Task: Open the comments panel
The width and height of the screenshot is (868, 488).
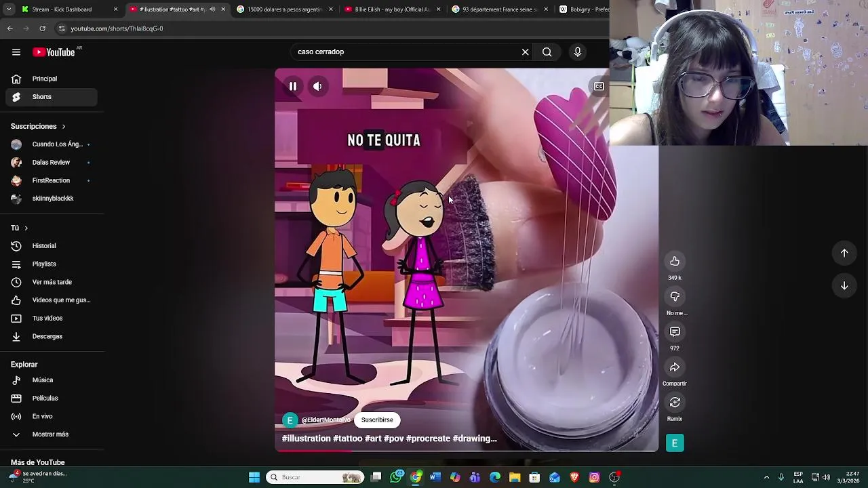Action: click(675, 331)
